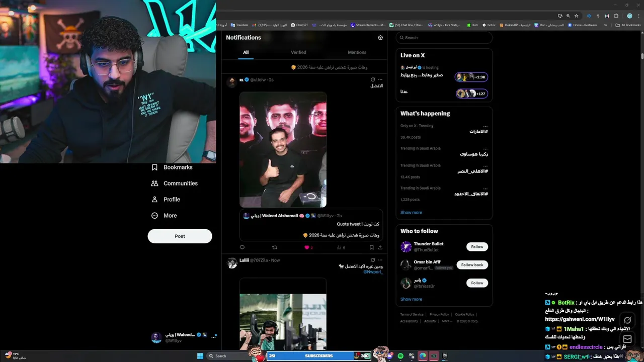Bookmark the @ulteiw post
The height and width of the screenshot is (362, 644).
372,247
